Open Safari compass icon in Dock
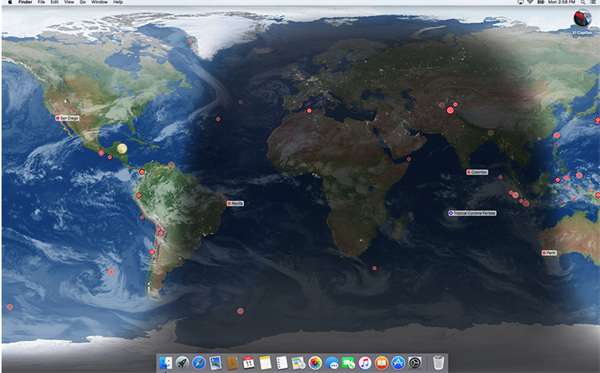The image size is (600, 373). tap(199, 363)
